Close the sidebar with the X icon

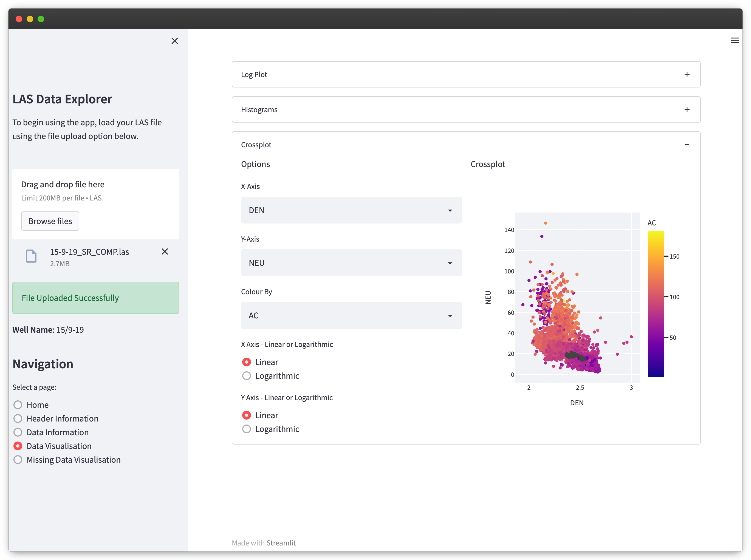pos(175,41)
